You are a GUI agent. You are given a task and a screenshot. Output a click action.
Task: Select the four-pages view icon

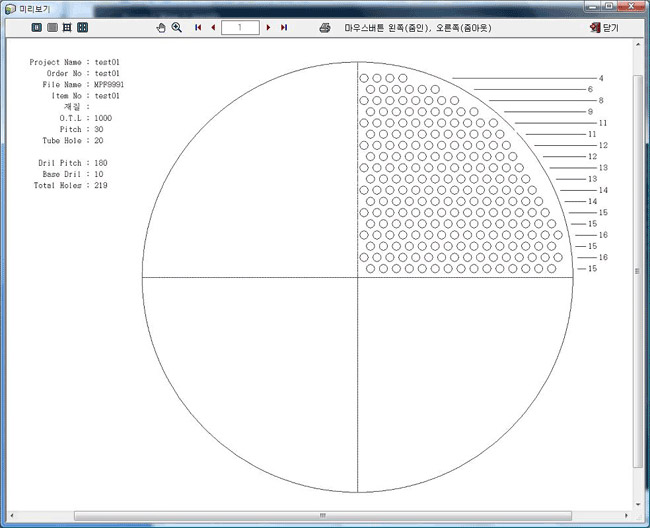pos(82,27)
